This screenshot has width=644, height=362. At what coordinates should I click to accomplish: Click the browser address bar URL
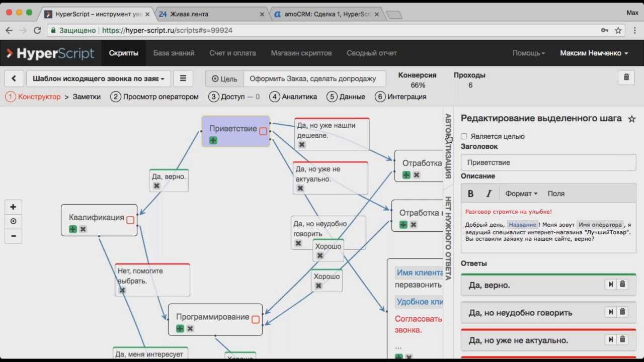click(x=167, y=30)
